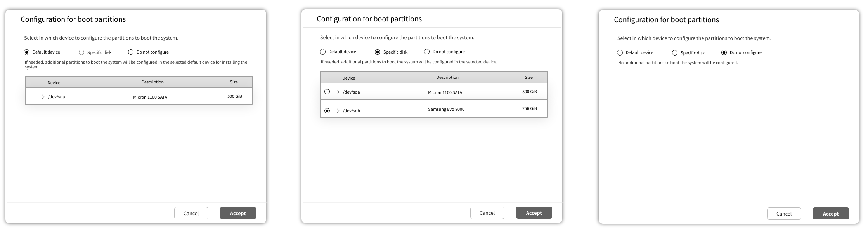The image size is (868, 233).
Task: Select Do not configure radio in right dialog
Action: [x=724, y=52]
